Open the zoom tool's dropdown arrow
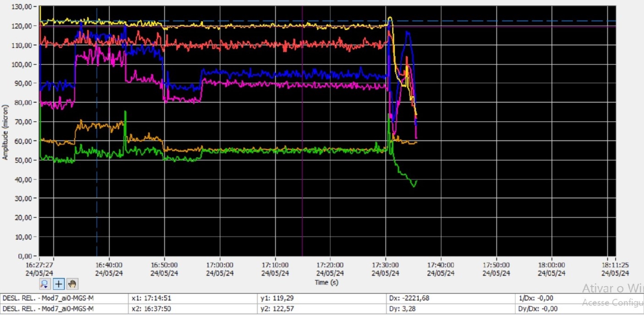The image size is (644, 315). [x=47, y=287]
